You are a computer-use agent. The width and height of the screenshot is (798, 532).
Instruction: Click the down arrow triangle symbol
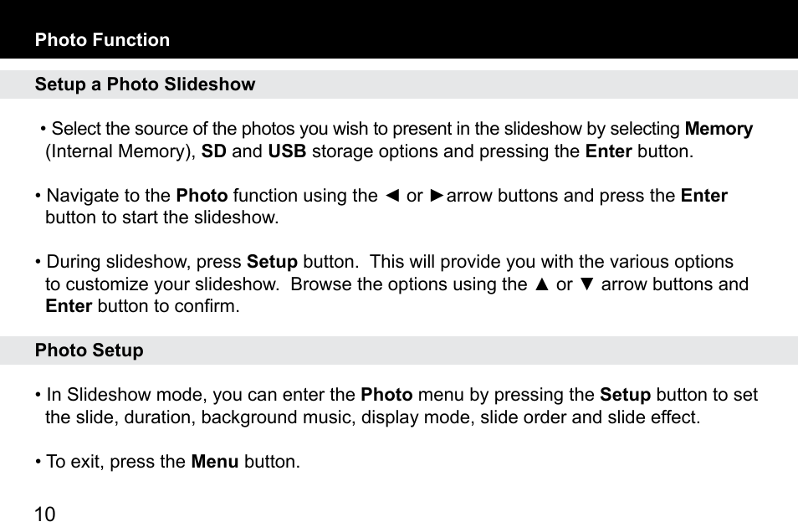(587, 284)
